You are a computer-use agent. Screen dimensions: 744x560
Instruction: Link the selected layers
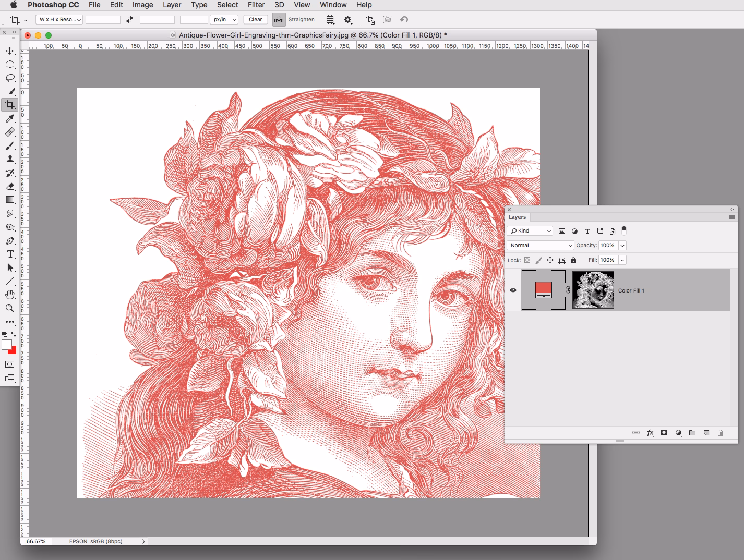[x=635, y=433]
